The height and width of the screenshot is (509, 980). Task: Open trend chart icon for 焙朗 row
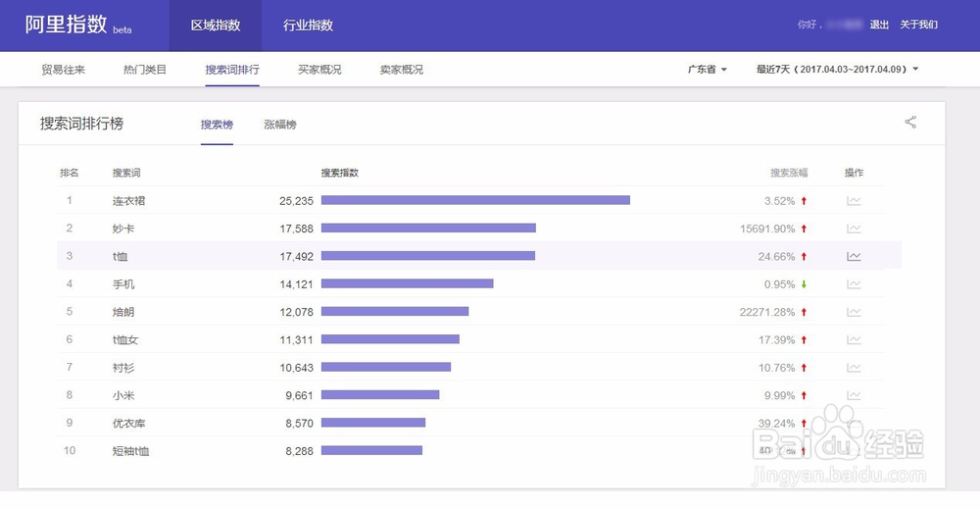854,312
